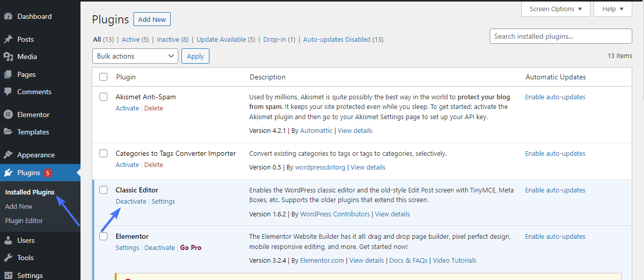Click the red 5 update badge

point(47,173)
